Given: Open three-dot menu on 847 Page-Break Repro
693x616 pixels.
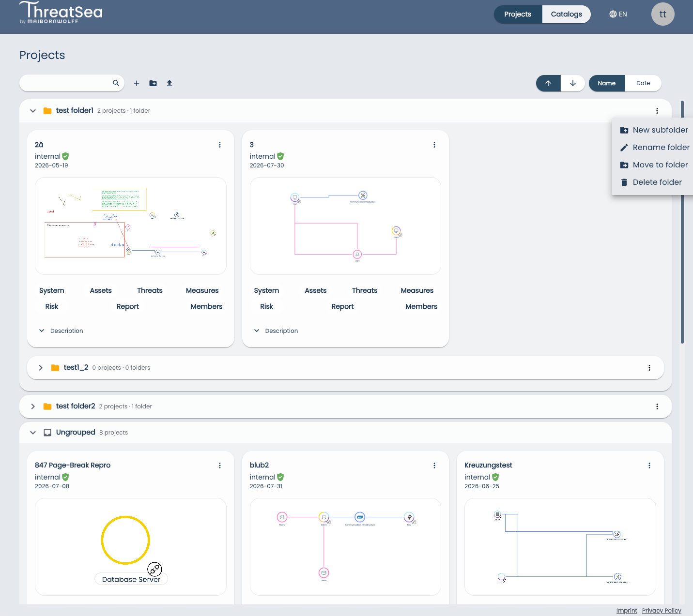Looking at the screenshot, I should click(220, 466).
